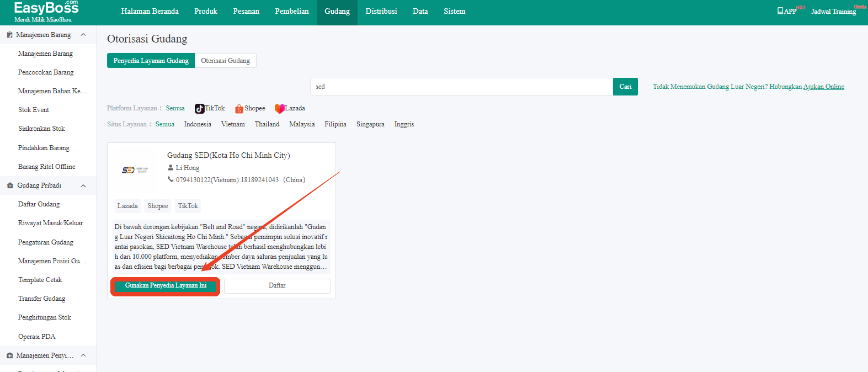
Task: Select Semua in Platform Layanan filter
Action: pyautogui.click(x=175, y=108)
